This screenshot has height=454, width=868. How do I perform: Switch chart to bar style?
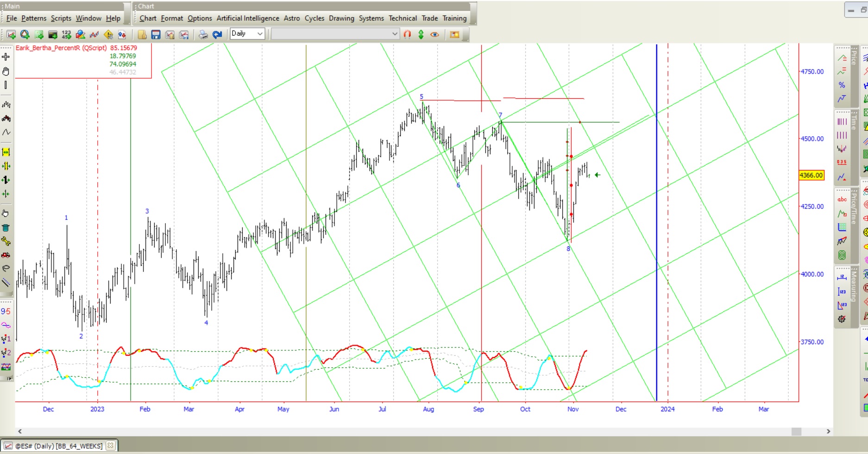(6, 105)
